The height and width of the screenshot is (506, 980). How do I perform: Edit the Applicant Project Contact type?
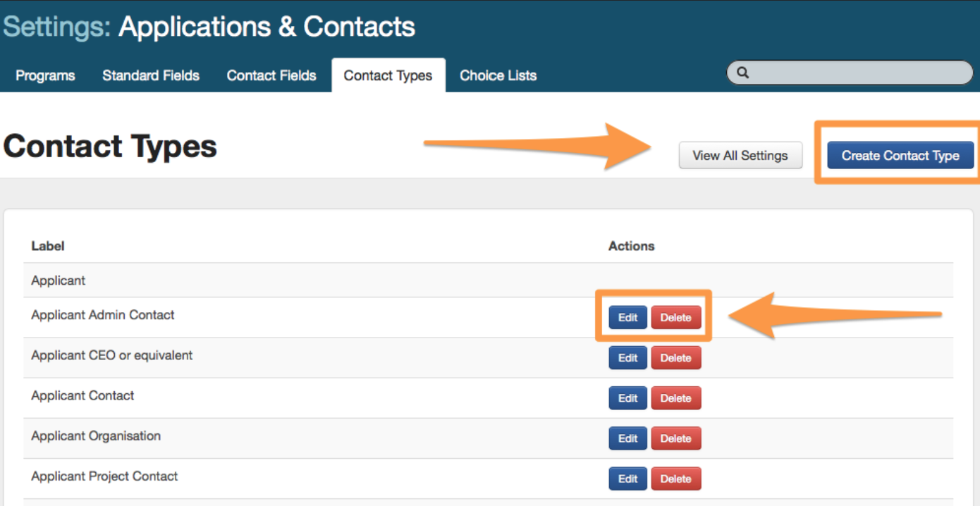(627, 479)
